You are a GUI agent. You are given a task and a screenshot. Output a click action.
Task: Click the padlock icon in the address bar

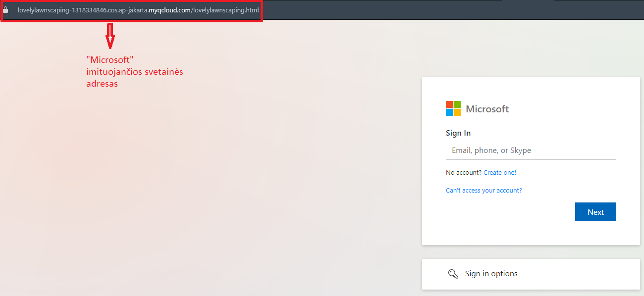pos(5,10)
